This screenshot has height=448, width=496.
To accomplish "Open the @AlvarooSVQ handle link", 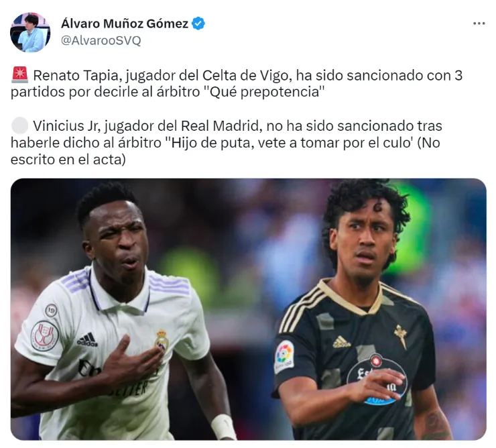I will (101, 40).
